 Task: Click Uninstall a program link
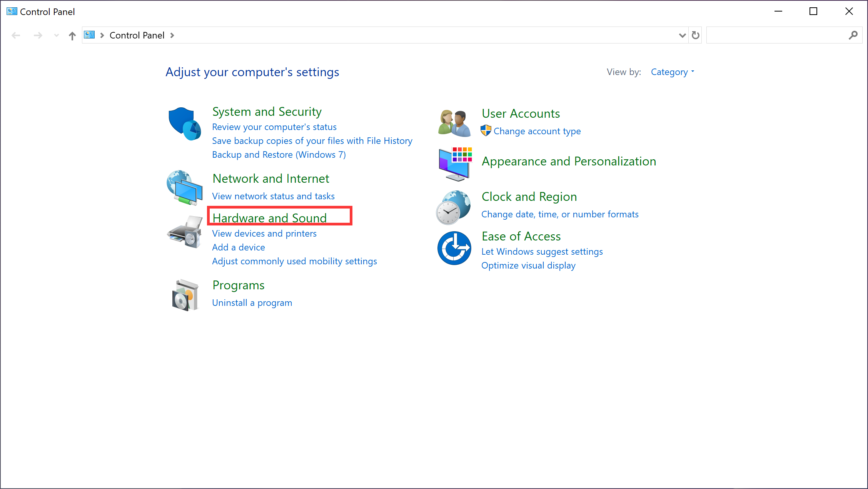252,302
